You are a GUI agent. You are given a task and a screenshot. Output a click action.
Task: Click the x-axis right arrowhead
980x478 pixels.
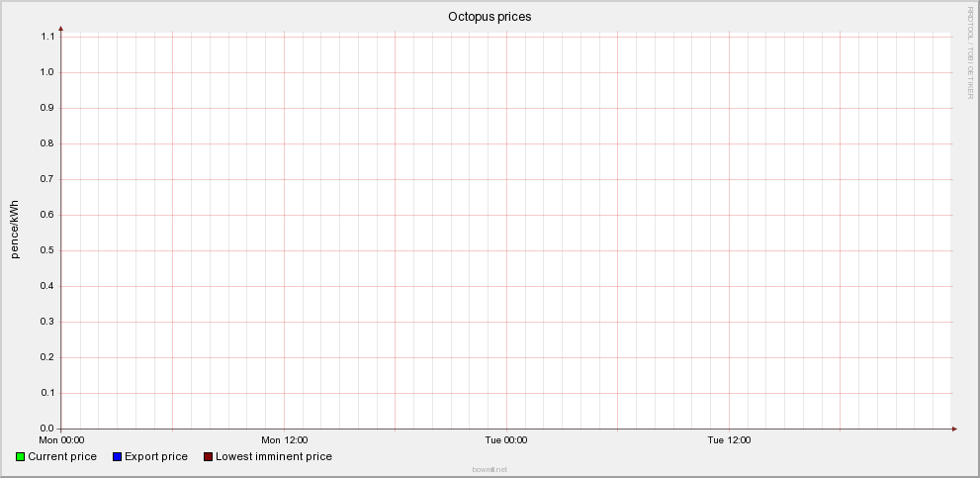[x=954, y=429]
